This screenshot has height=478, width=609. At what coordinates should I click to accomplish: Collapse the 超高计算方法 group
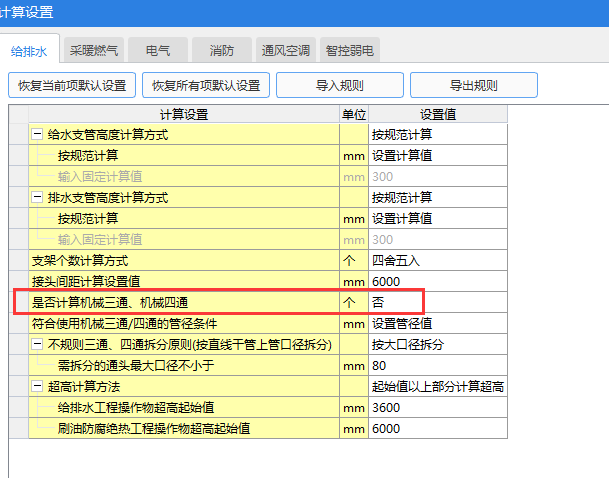coord(38,387)
